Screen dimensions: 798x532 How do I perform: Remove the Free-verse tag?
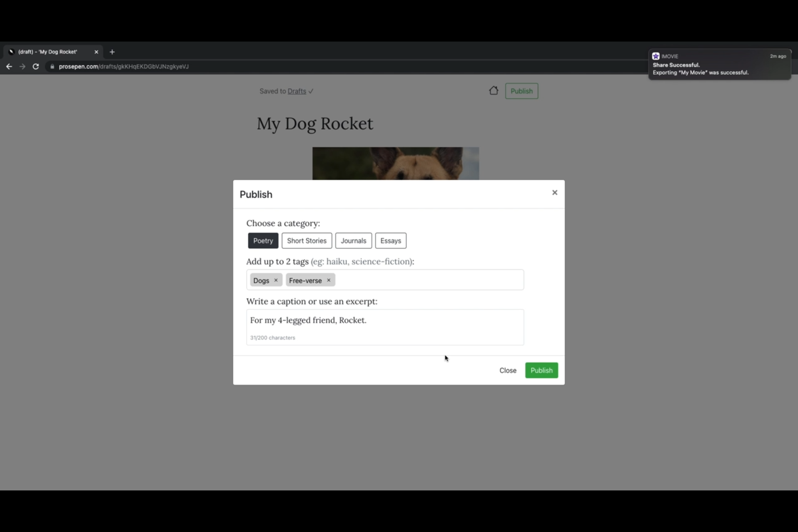328,280
